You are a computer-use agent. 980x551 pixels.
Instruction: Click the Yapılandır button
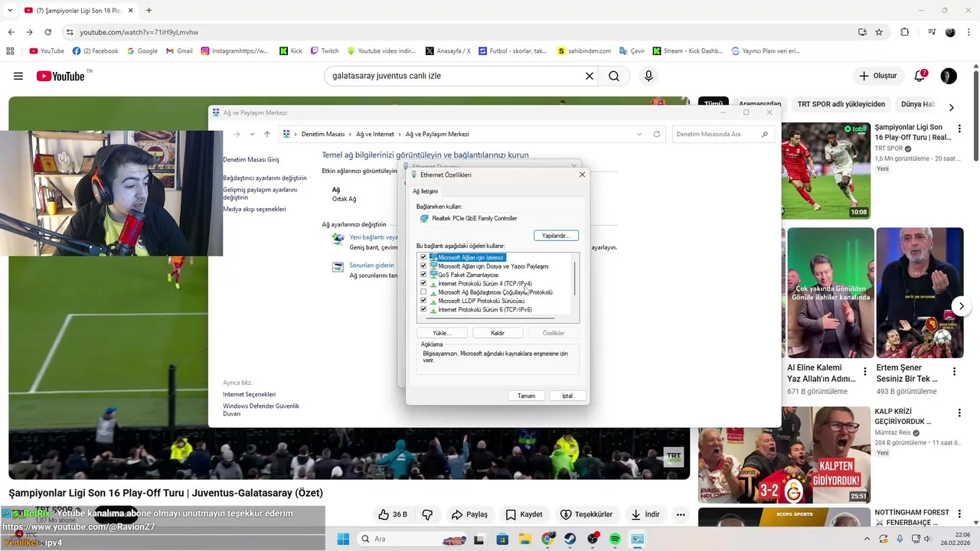[x=556, y=236]
